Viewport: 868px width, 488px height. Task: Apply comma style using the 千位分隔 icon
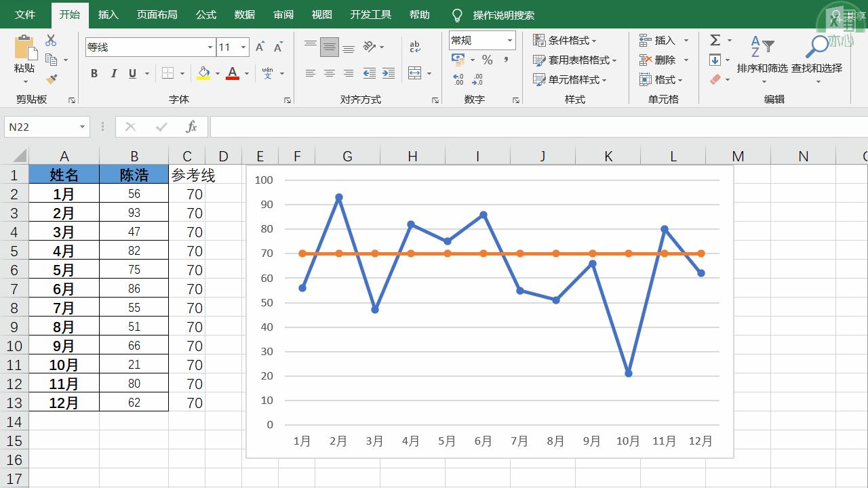505,60
